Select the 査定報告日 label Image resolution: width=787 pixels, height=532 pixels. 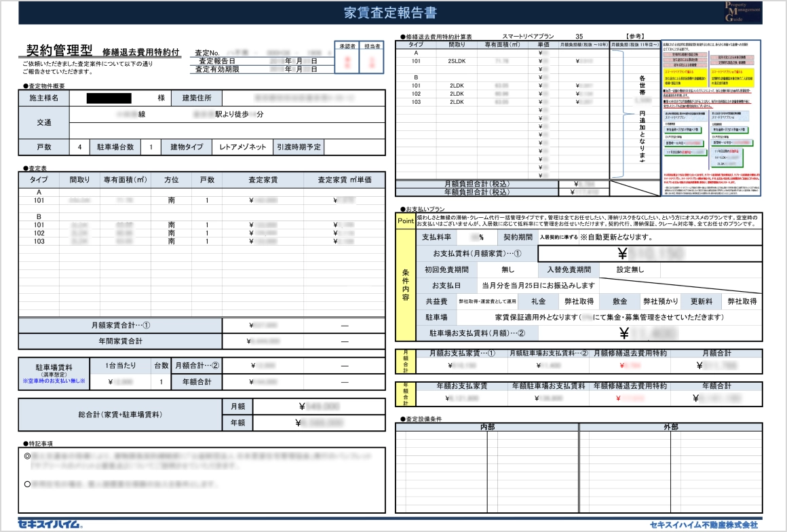[x=217, y=60]
